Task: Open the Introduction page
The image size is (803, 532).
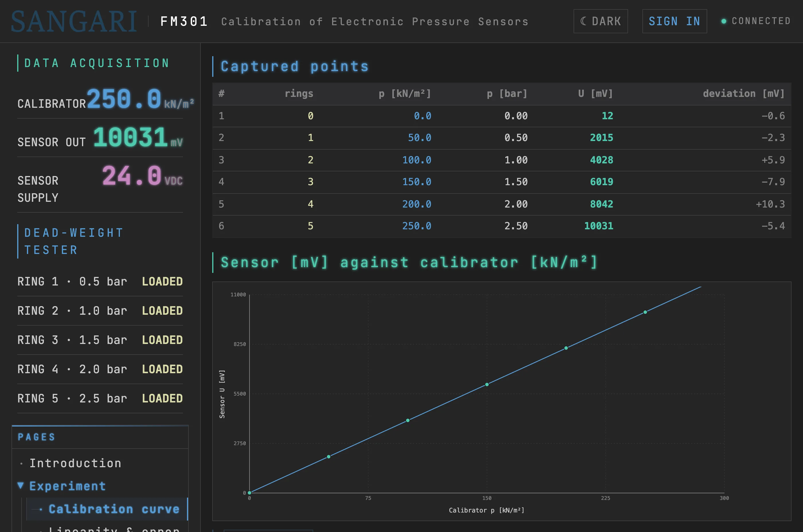Action: point(75,463)
